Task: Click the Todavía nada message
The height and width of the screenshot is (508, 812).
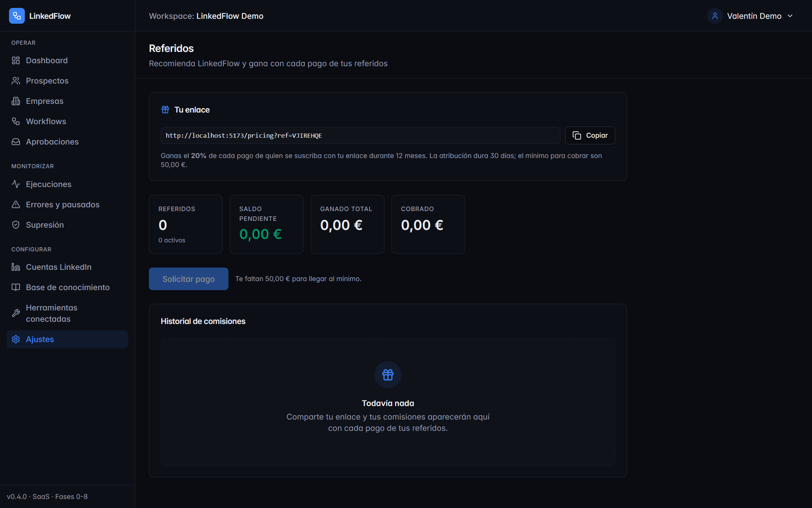Action: 388,403
